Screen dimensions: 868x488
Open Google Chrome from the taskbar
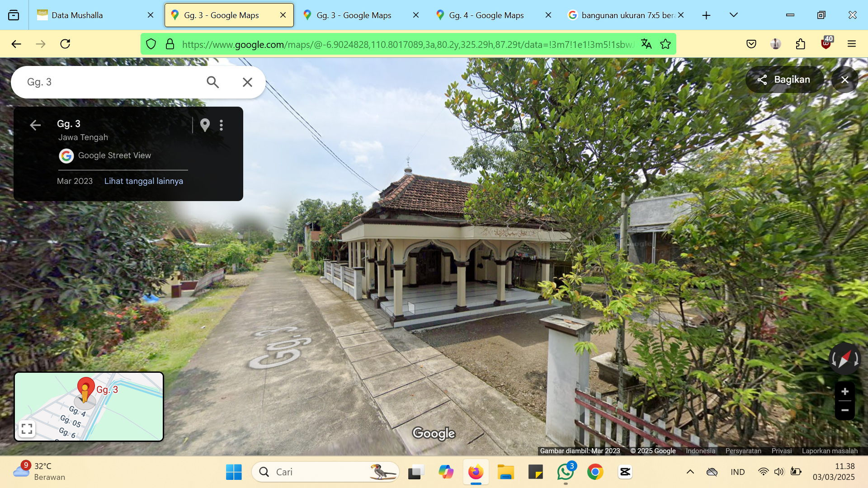pos(595,472)
